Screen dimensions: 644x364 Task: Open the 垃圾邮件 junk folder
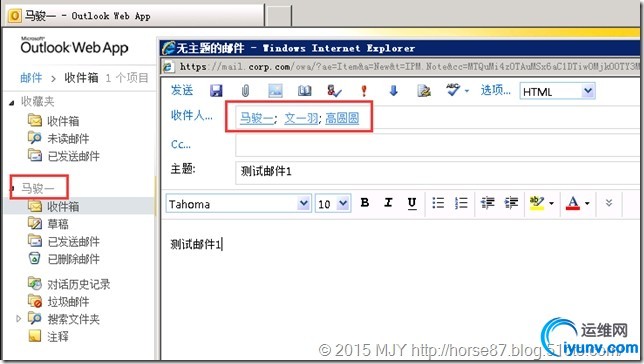click(x=68, y=302)
